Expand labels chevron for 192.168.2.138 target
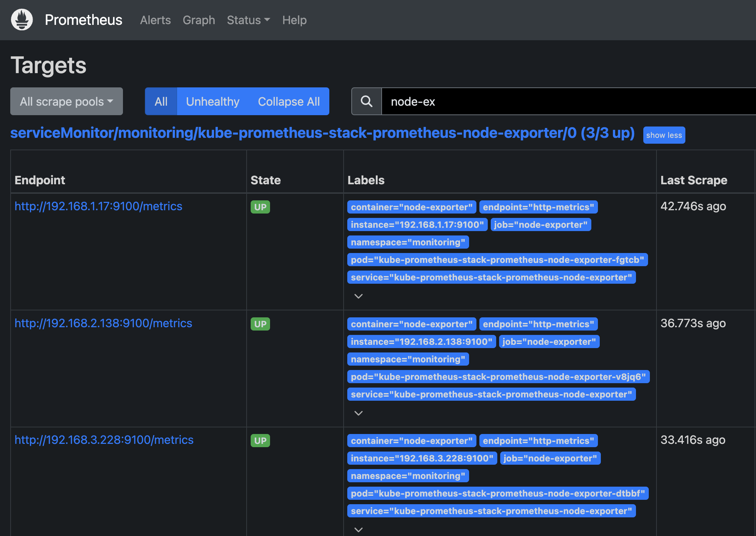This screenshot has height=536, width=756. point(359,413)
